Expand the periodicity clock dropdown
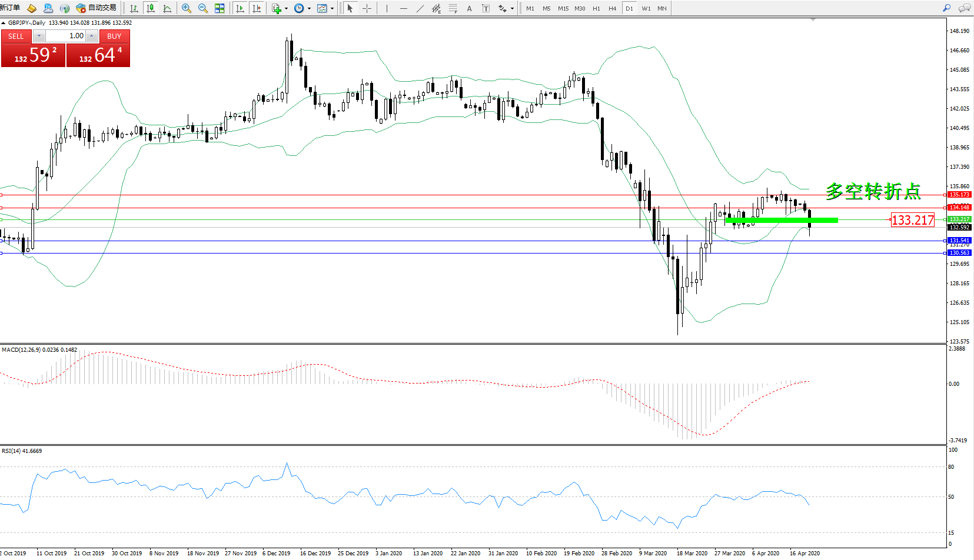The height and width of the screenshot is (560, 974). pyautogui.click(x=309, y=8)
